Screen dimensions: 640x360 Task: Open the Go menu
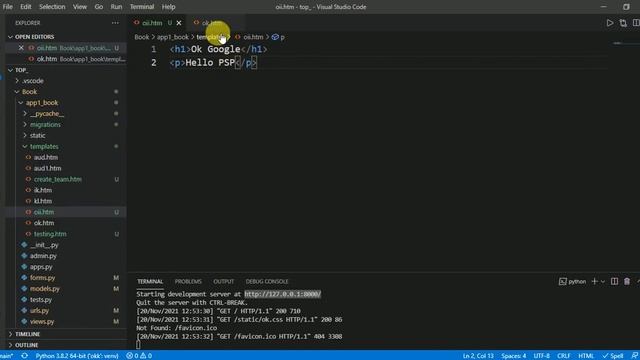coord(98,7)
